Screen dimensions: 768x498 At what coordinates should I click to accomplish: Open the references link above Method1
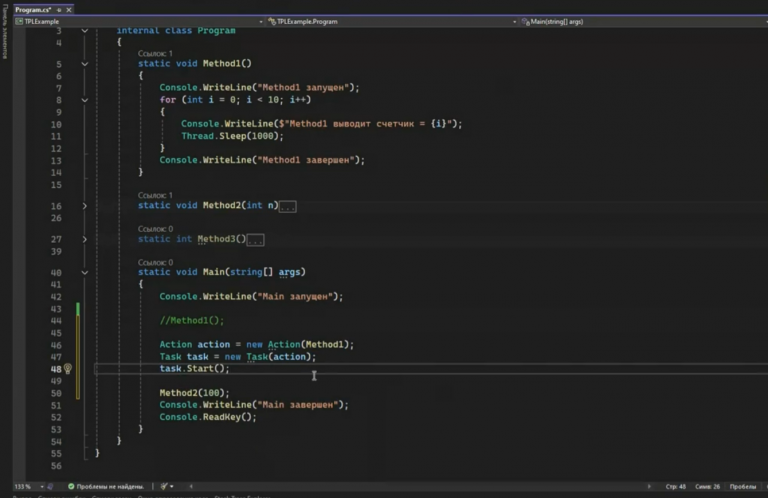click(155, 53)
